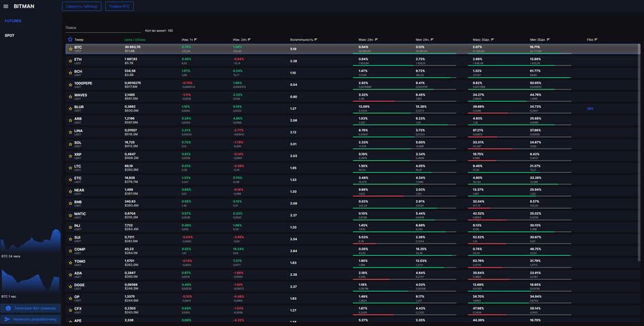Switch to FUTURES section
This screenshot has height=326, width=644.
[x=13, y=21]
